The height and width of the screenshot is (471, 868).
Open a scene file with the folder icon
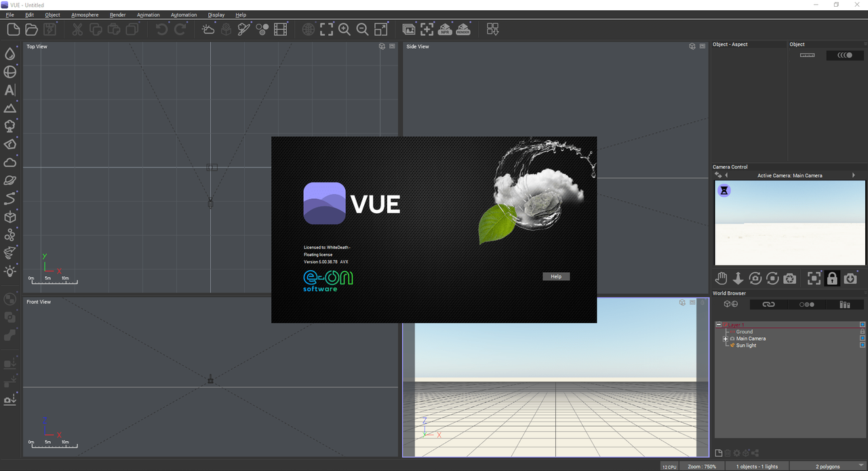pos(31,29)
